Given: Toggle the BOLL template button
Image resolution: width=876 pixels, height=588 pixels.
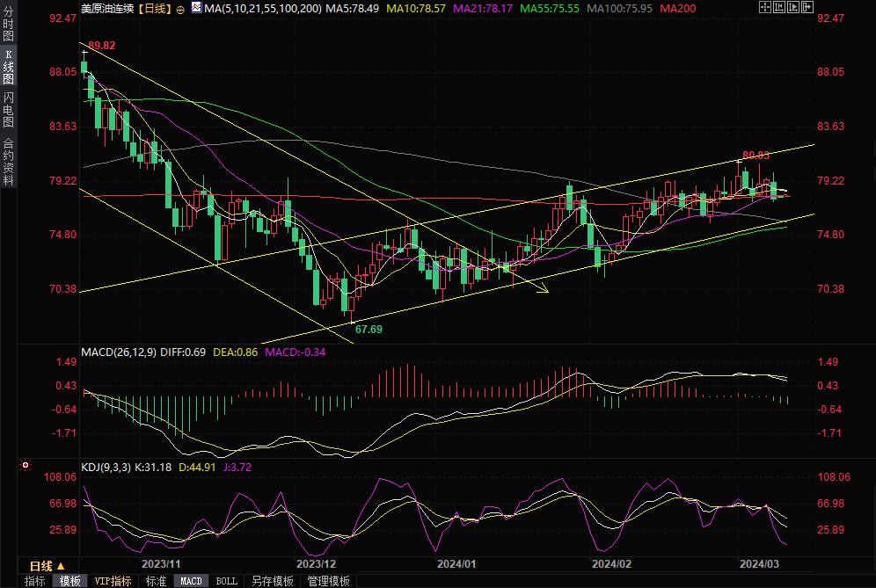Looking at the screenshot, I should [x=226, y=581].
